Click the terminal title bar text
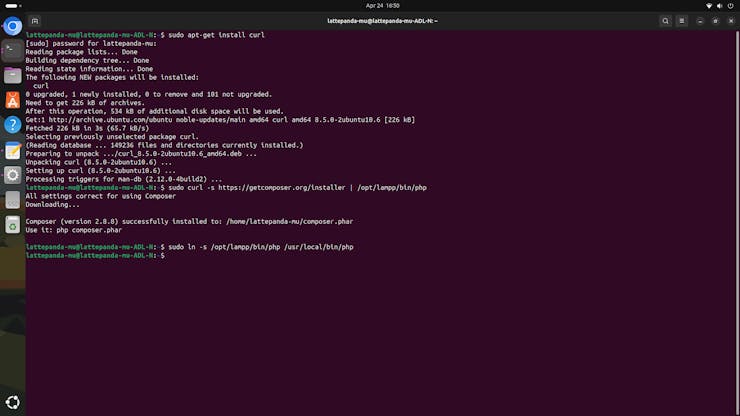The width and height of the screenshot is (740, 416). coord(382,21)
